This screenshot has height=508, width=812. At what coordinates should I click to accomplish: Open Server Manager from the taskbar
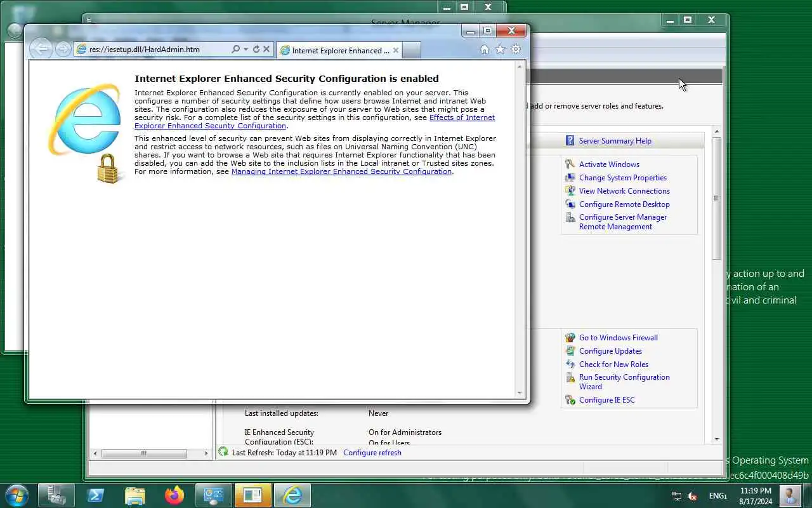pyautogui.click(x=56, y=495)
